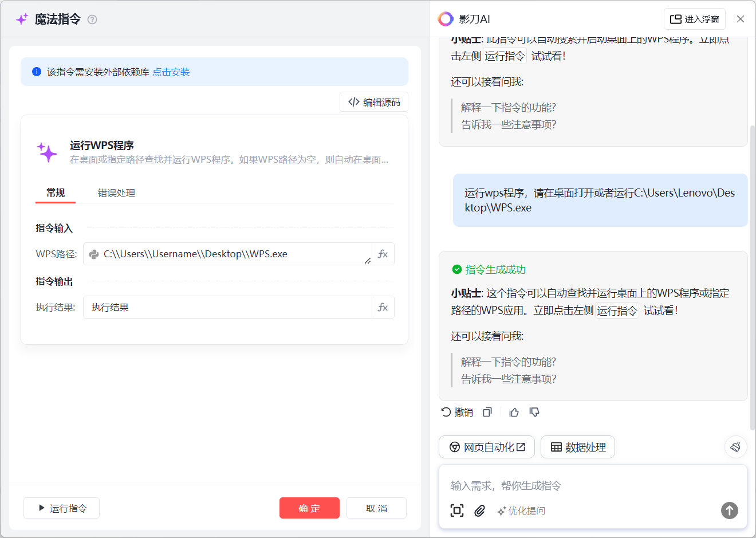This screenshot has width=756, height=538.
Task: Give the response a thumbs down
Action: pos(534,412)
